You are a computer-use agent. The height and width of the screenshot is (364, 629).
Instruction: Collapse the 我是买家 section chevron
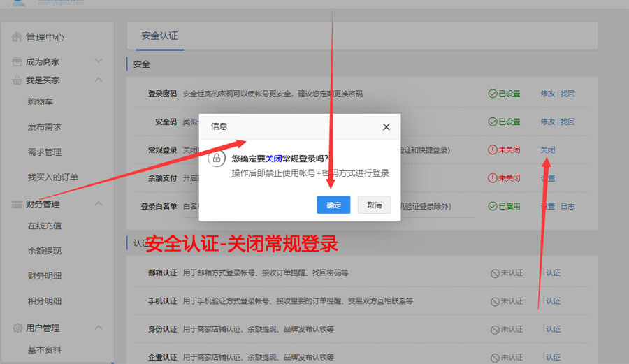click(98, 80)
